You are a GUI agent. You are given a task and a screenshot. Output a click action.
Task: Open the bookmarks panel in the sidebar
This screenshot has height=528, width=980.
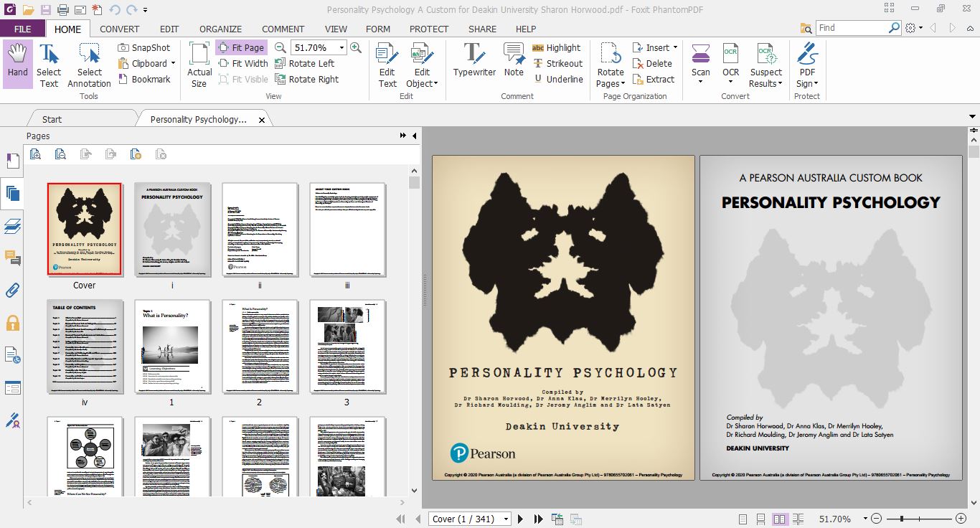point(12,160)
